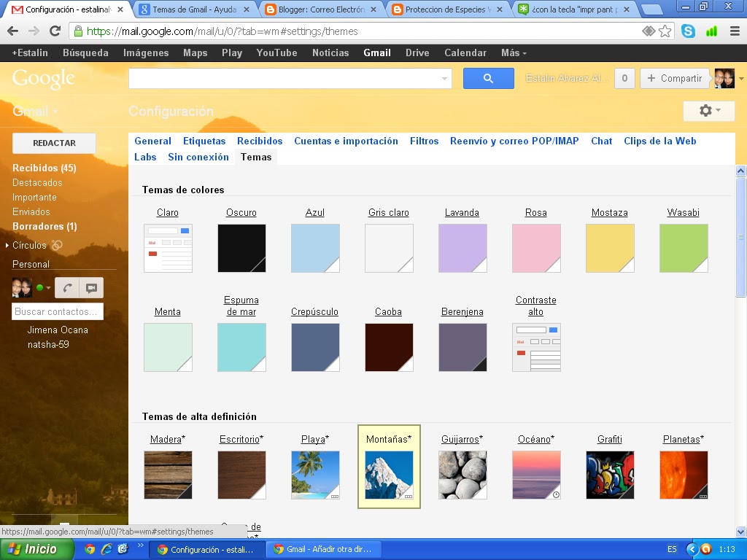747x560 pixels.
Task: Open the Skype extension icon
Action: (x=688, y=31)
